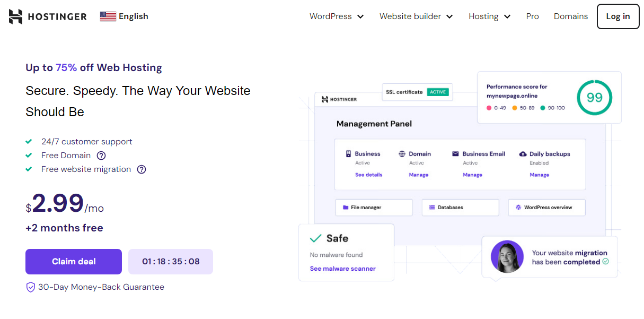Click the File manager folder icon

pos(346,208)
